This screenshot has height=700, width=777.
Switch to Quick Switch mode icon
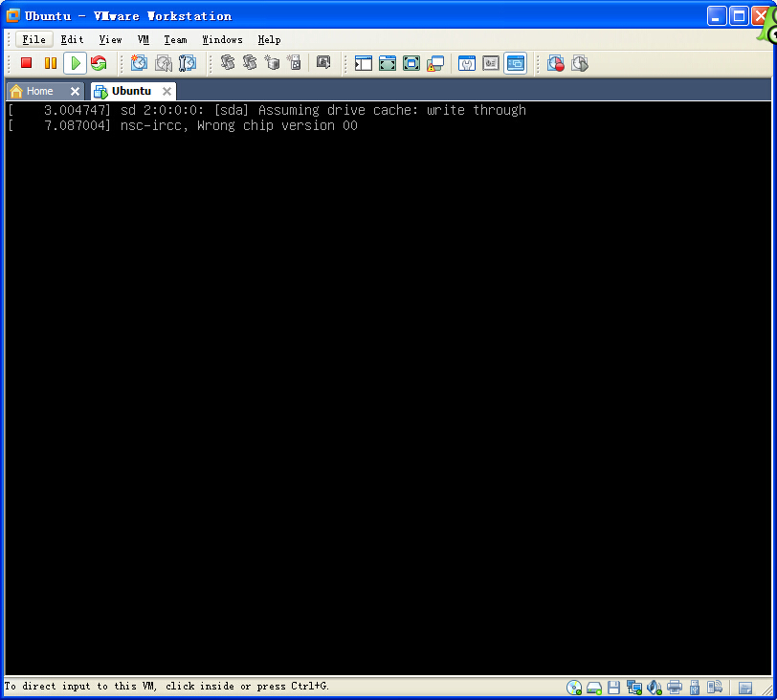[388, 63]
